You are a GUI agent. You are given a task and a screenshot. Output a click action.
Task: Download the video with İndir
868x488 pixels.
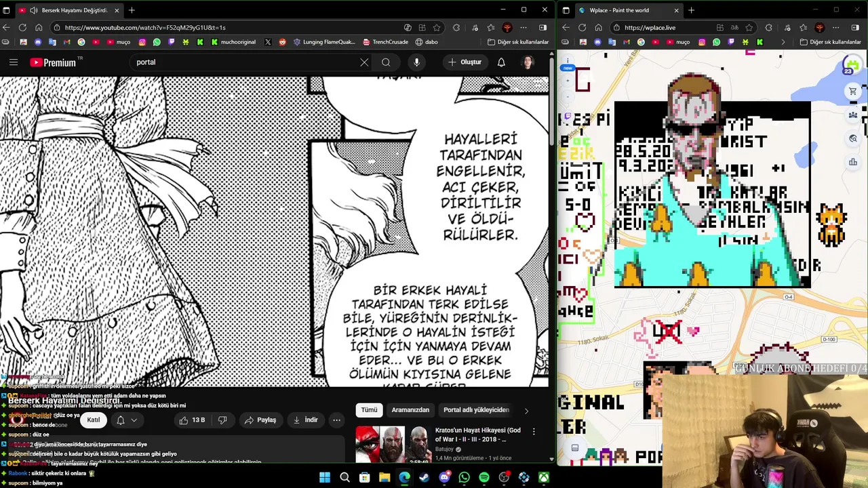(305, 420)
